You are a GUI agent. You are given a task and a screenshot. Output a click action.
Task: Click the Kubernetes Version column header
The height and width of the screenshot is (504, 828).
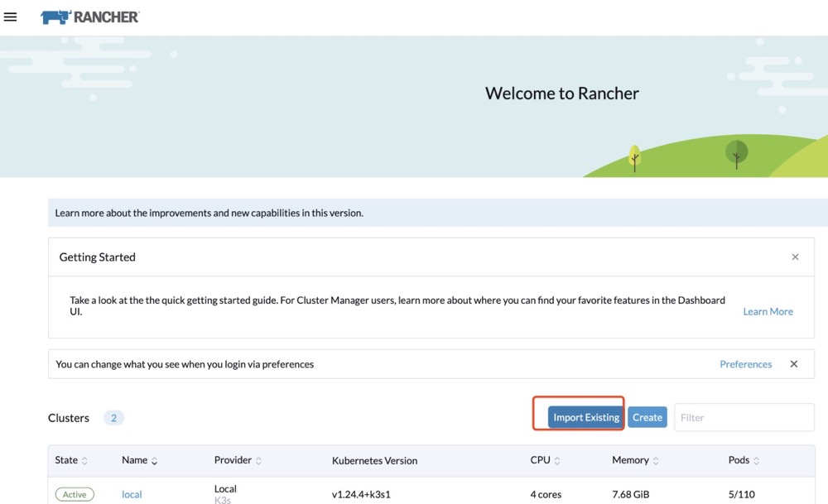pyautogui.click(x=374, y=461)
